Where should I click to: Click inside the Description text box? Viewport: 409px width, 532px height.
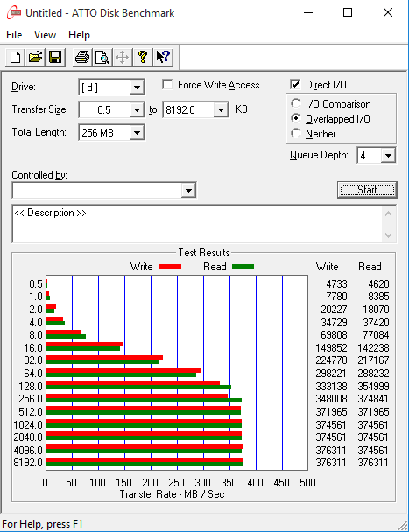pos(197,224)
